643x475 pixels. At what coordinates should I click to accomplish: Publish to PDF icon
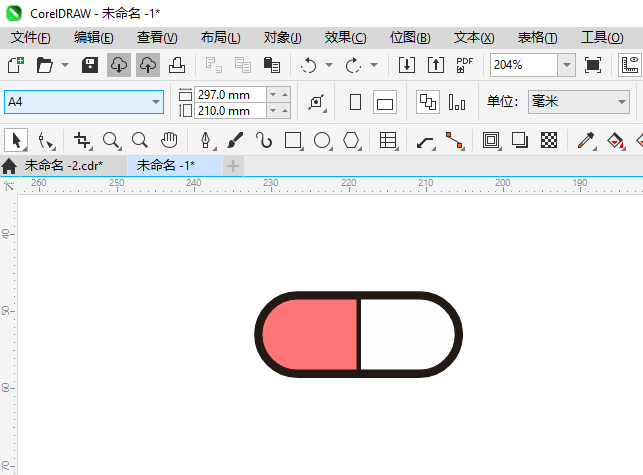tap(464, 65)
